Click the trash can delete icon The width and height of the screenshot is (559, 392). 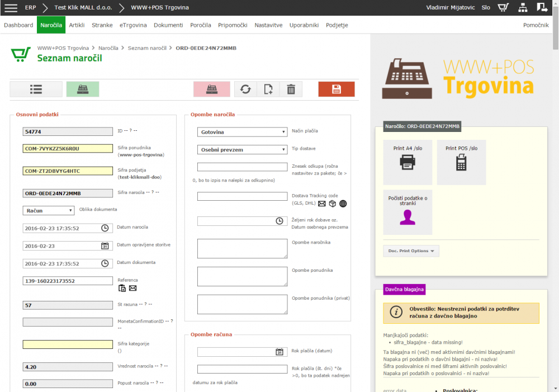291,89
